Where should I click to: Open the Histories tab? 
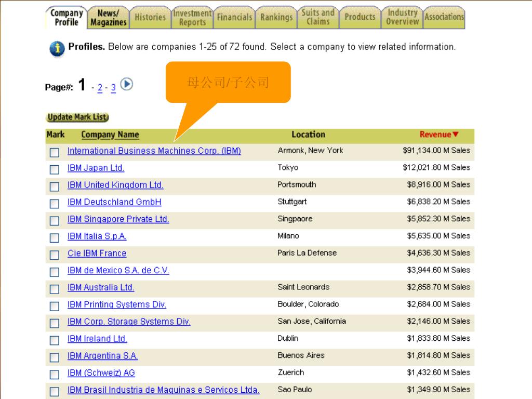(x=150, y=17)
